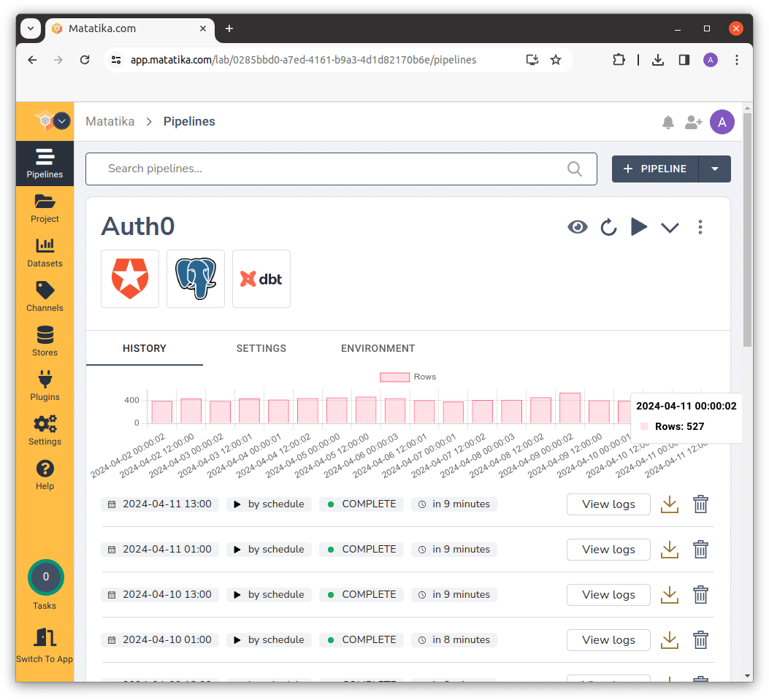Open the Stores section
This screenshot has width=769, height=700.
point(45,342)
